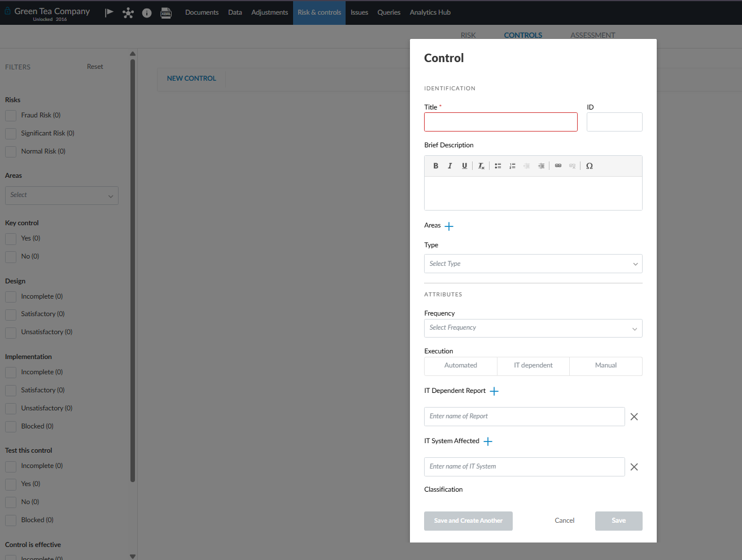Select Manual execution option

point(606,366)
